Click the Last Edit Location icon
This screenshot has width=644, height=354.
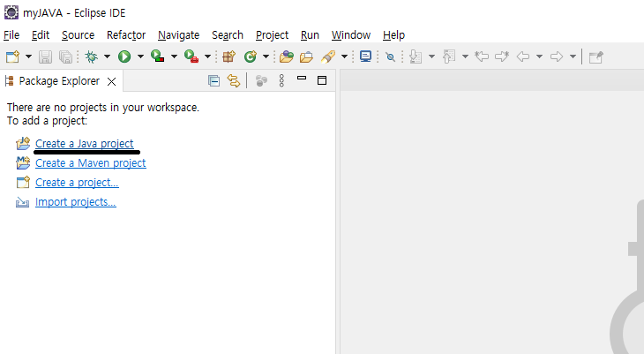pos(482,56)
